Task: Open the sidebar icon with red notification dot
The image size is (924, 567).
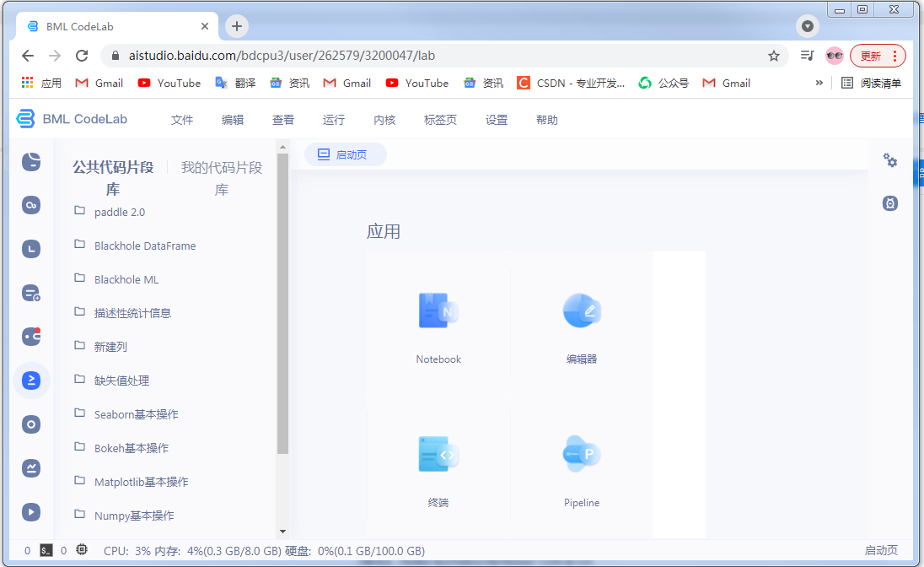Action: pyautogui.click(x=31, y=337)
